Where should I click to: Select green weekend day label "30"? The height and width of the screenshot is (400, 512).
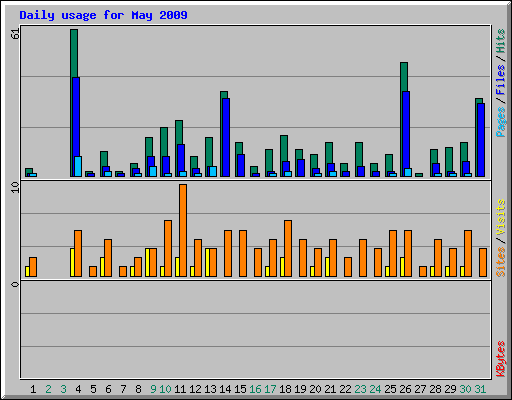coord(465,389)
